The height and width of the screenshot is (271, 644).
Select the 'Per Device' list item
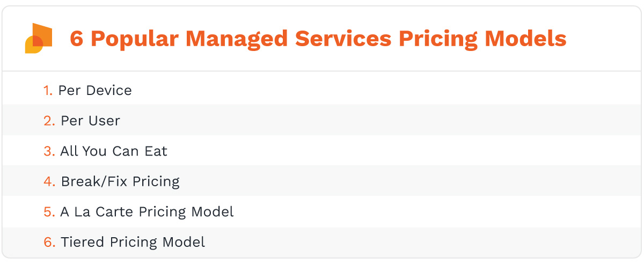click(95, 91)
